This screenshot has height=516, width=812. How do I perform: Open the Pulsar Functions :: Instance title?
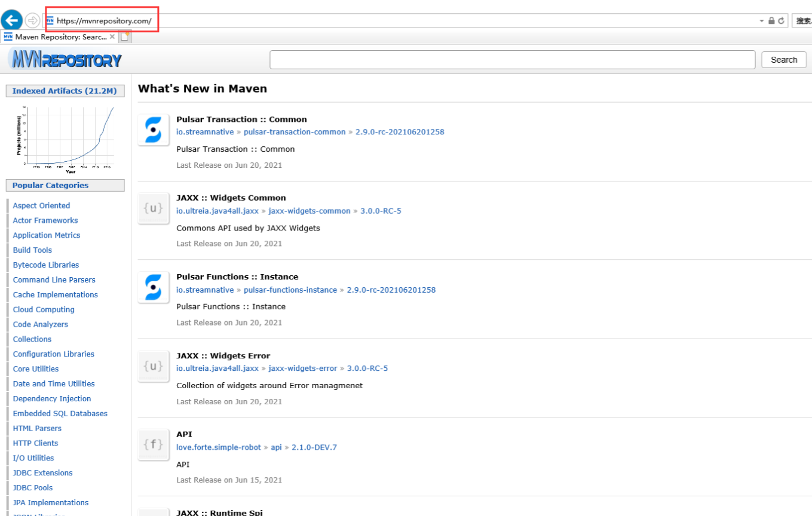tap(237, 277)
